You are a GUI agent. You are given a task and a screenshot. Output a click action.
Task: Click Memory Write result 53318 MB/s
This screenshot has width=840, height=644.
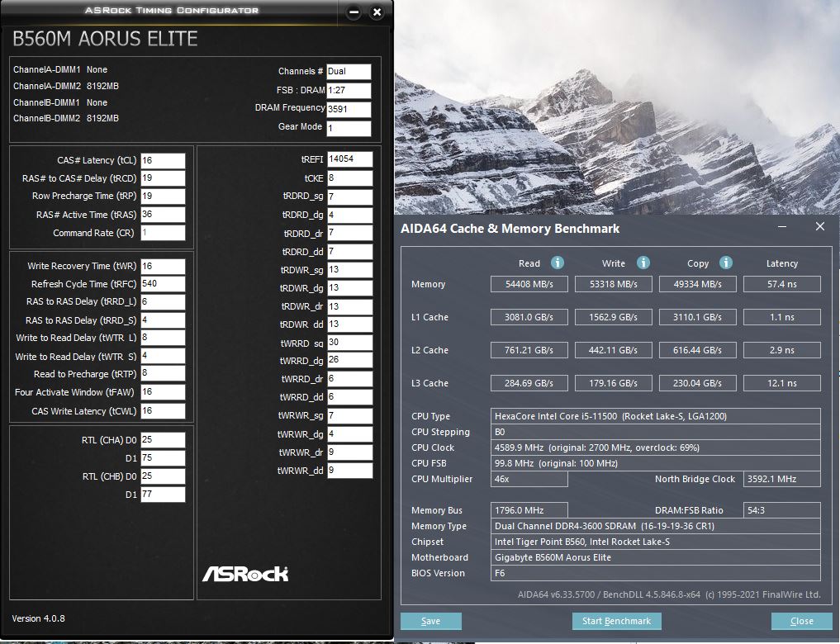click(x=614, y=284)
